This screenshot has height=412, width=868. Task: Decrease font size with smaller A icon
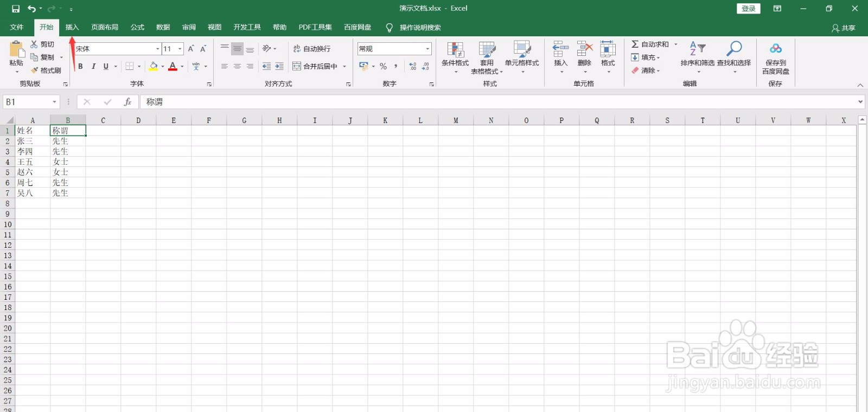[x=203, y=49]
